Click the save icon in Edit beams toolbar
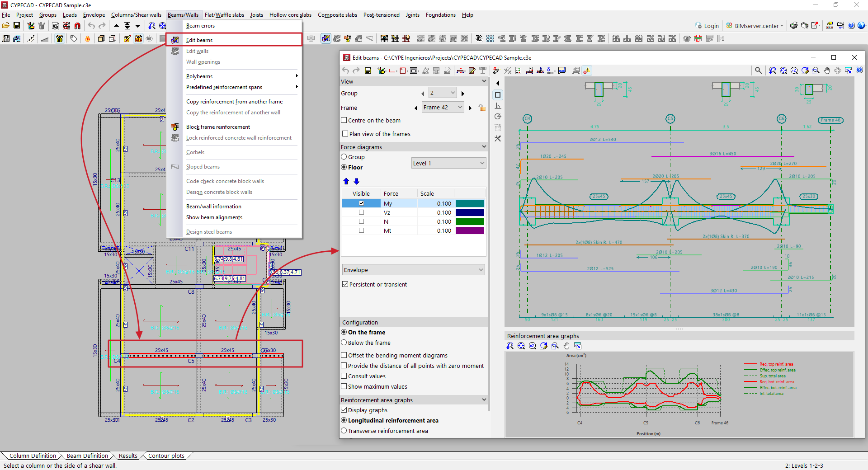Image resolution: width=868 pixels, height=470 pixels. click(x=368, y=70)
